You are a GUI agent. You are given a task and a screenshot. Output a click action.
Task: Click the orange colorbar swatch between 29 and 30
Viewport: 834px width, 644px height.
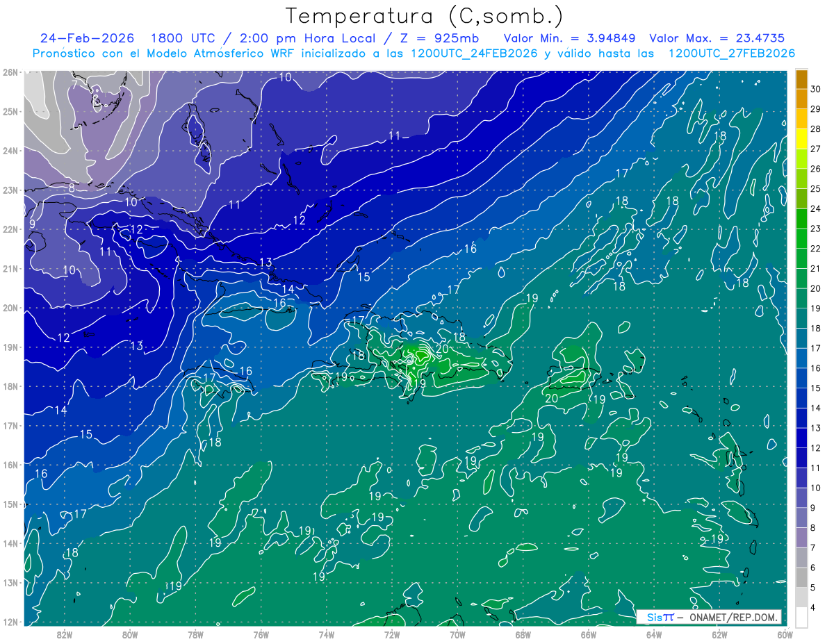pyautogui.click(x=801, y=99)
